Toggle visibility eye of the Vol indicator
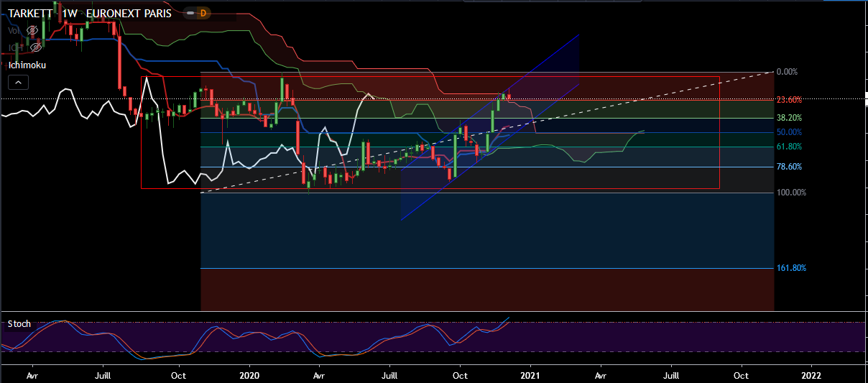This screenshot has width=868, height=383. point(32,30)
